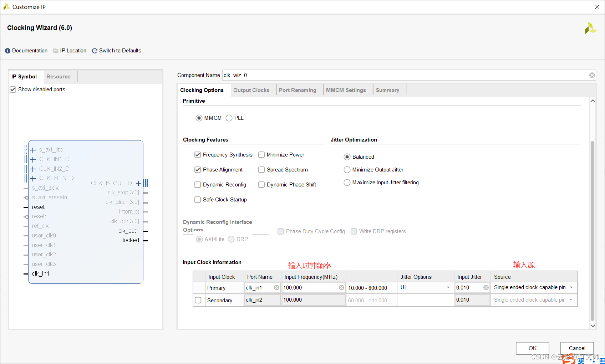605x364 pixels.
Task: Clear the primary input jitter value
Action: (x=486, y=288)
